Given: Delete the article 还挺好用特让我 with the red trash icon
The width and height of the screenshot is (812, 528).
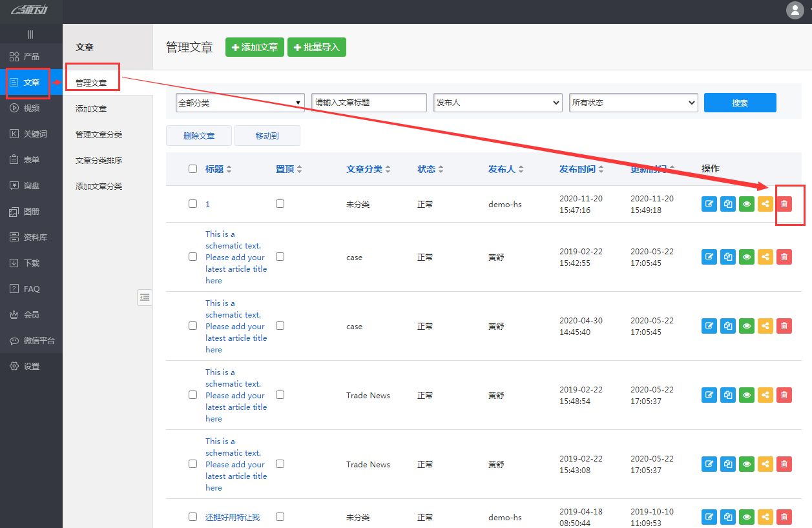Looking at the screenshot, I should click(784, 516).
